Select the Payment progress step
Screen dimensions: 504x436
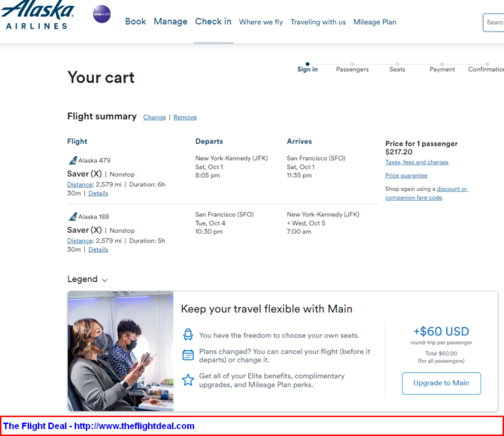click(x=442, y=67)
